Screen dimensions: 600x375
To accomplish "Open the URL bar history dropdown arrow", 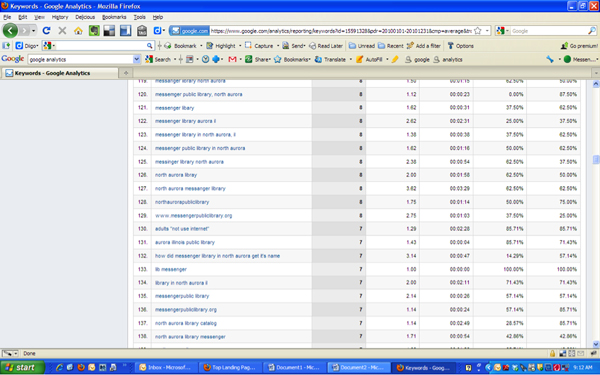I will pyautogui.click(x=487, y=31).
